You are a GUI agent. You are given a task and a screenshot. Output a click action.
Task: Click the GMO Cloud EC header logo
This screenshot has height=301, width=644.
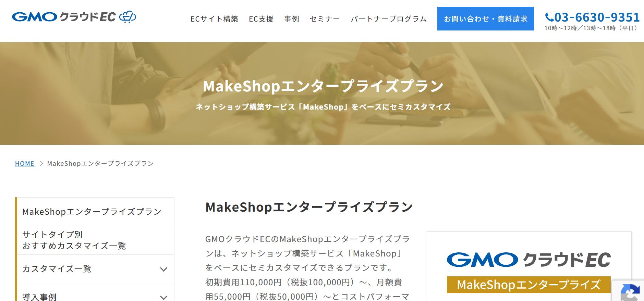[74, 17]
